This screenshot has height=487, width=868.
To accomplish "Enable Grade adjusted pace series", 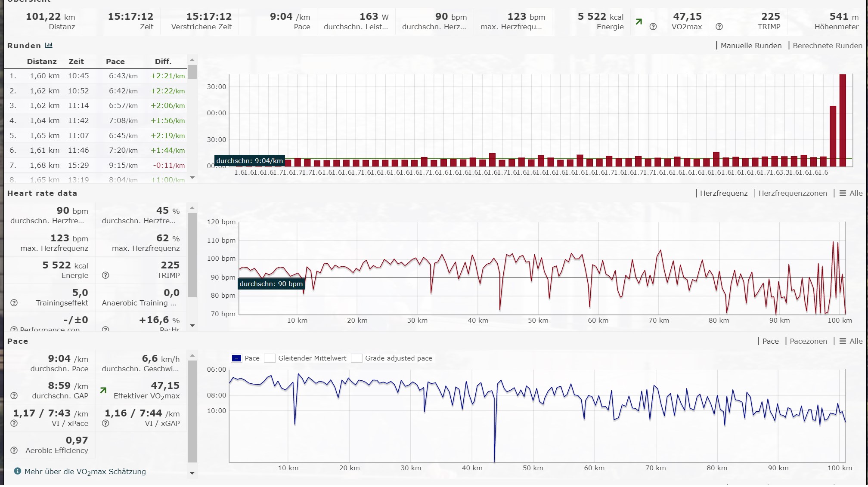I will tap(356, 358).
